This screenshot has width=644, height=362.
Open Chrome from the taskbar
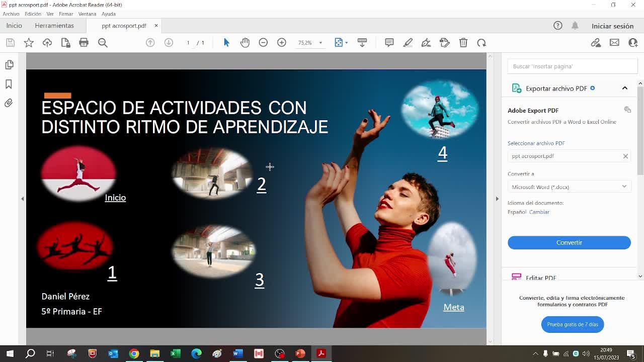pyautogui.click(x=134, y=353)
